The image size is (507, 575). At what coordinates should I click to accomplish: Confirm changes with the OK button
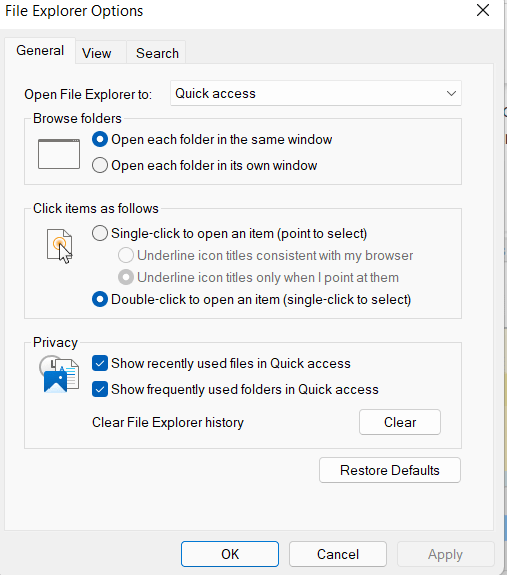pos(230,554)
